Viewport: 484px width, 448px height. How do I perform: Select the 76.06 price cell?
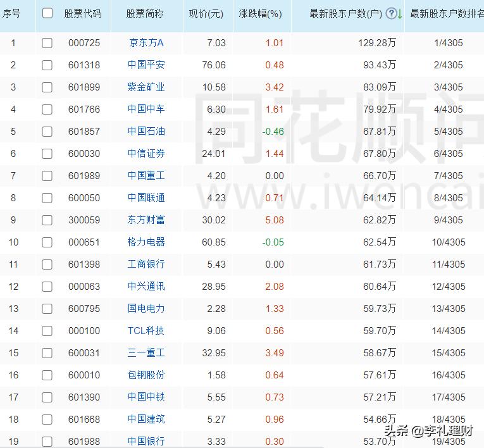coord(214,65)
